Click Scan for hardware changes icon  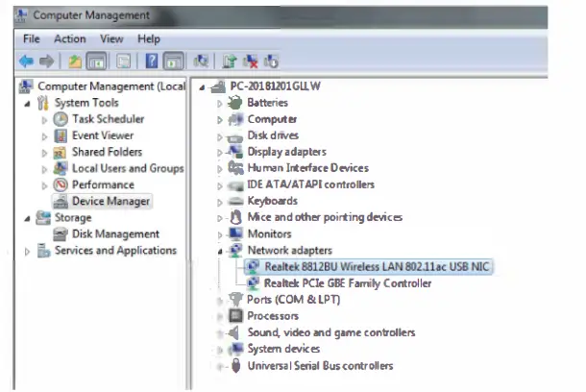(x=201, y=61)
